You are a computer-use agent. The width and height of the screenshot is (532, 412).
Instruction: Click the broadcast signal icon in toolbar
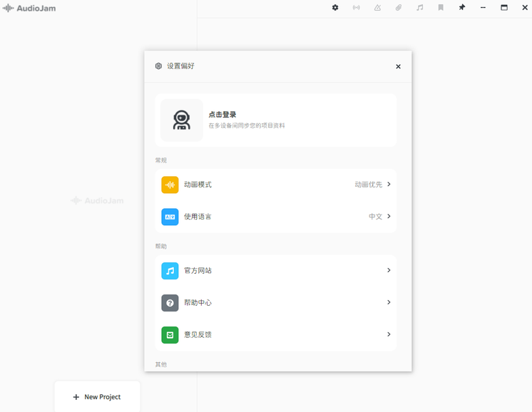coord(357,7)
